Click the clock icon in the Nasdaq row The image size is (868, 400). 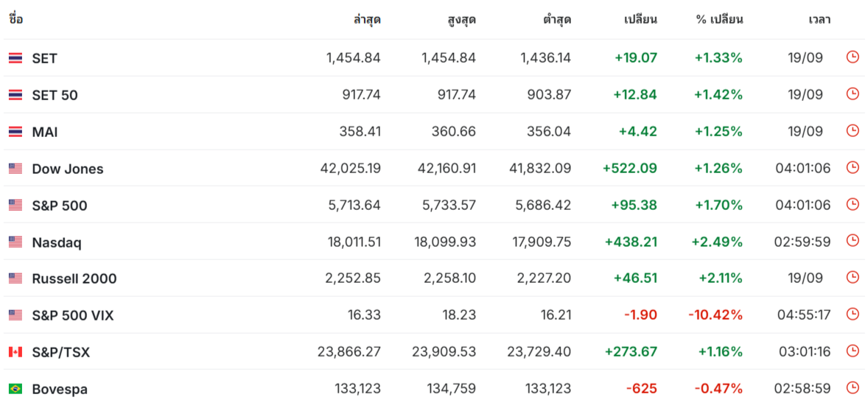(x=853, y=240)
